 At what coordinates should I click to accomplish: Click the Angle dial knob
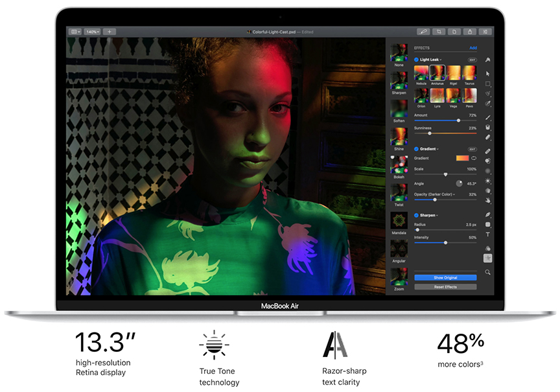tap(460, 183)
